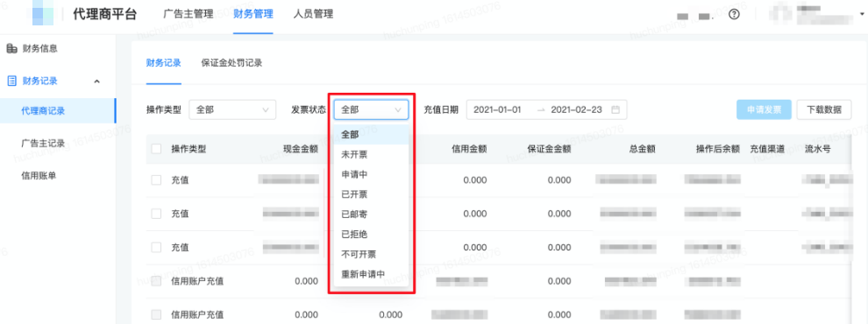Open 人员管理 top navigation item
Viewport: 868px width, 324px height.
coord(313,14)
